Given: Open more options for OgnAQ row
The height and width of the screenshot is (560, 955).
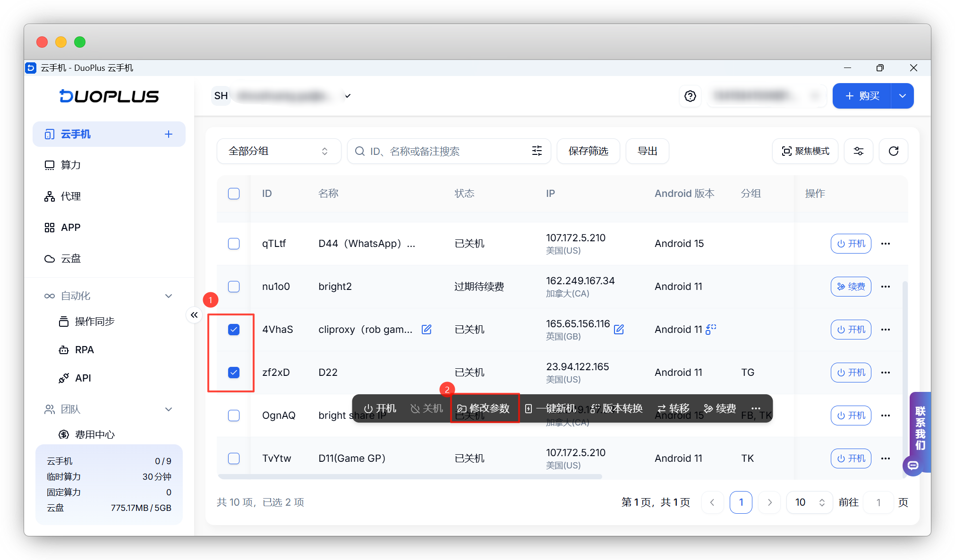Looking at the screenshot, I should click(886, 416).
